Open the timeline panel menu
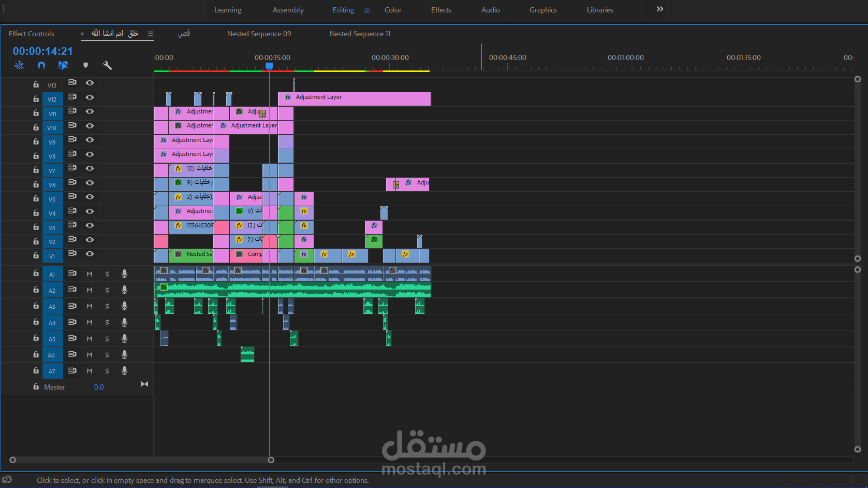This screenshot has width=868, height=488. (151, 34)
